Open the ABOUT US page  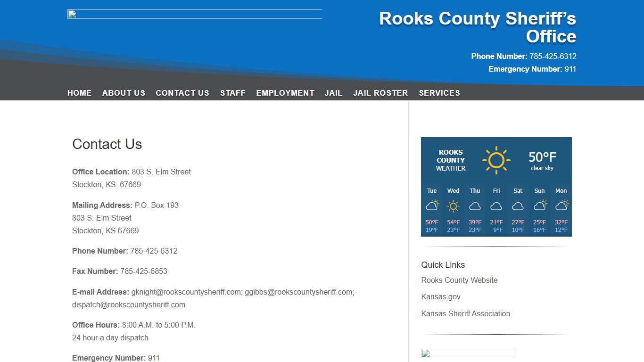[124, 93]
